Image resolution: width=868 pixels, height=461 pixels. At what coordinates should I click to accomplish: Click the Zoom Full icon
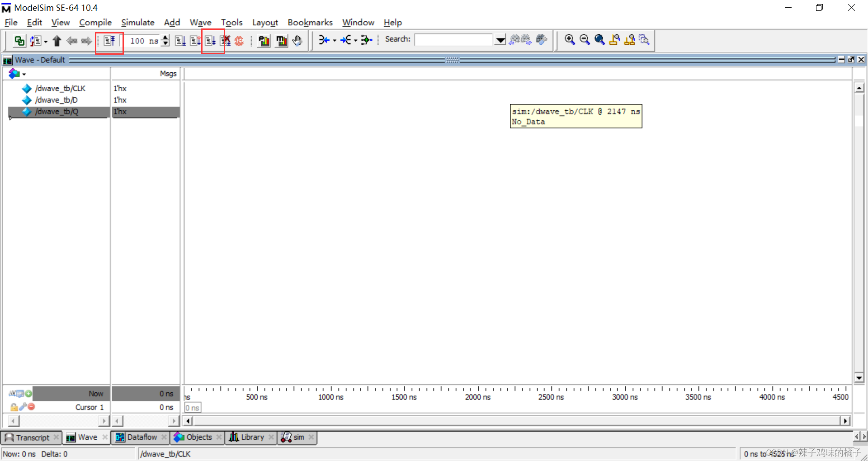point(599,40)
